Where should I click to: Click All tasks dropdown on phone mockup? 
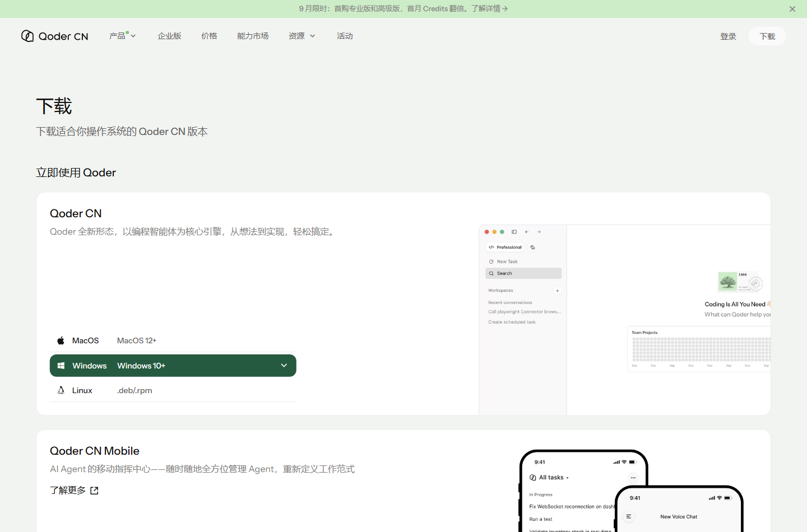(x=550, y=478)
